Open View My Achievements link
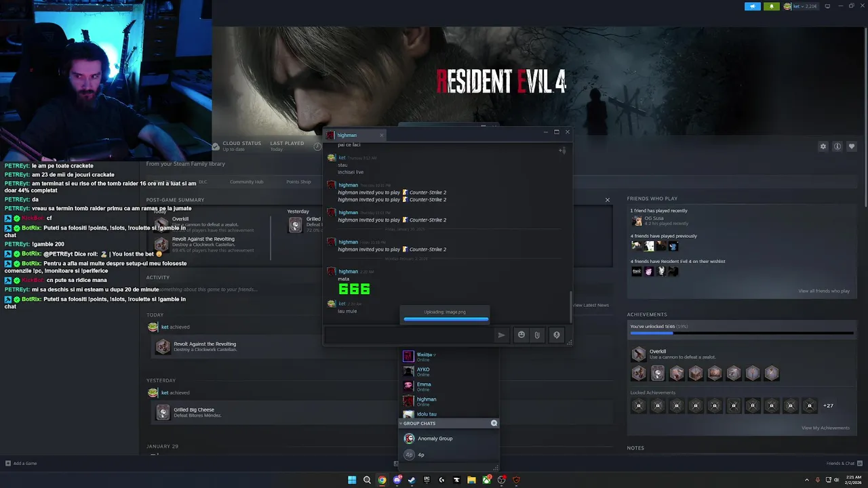868x488 pixels. (x=825, y=428)
